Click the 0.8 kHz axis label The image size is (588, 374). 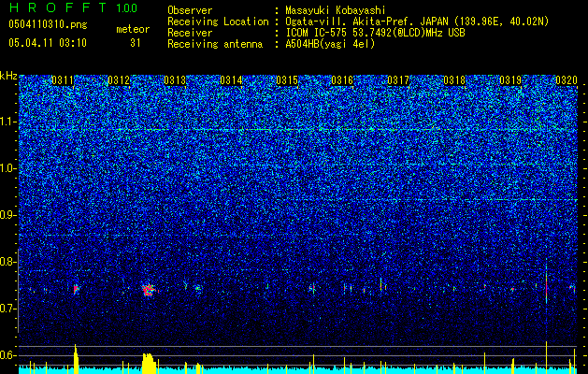pyautogui.click(x=8, y=262)
